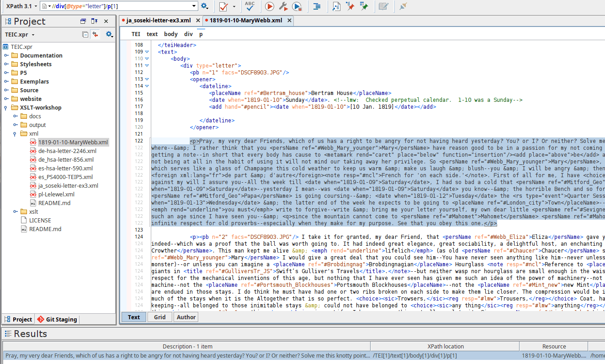Open Project panel settings gear
Image resolution: width=605 pixels, height=364 pixels.
pyautogui.click(x=109, y=34)
